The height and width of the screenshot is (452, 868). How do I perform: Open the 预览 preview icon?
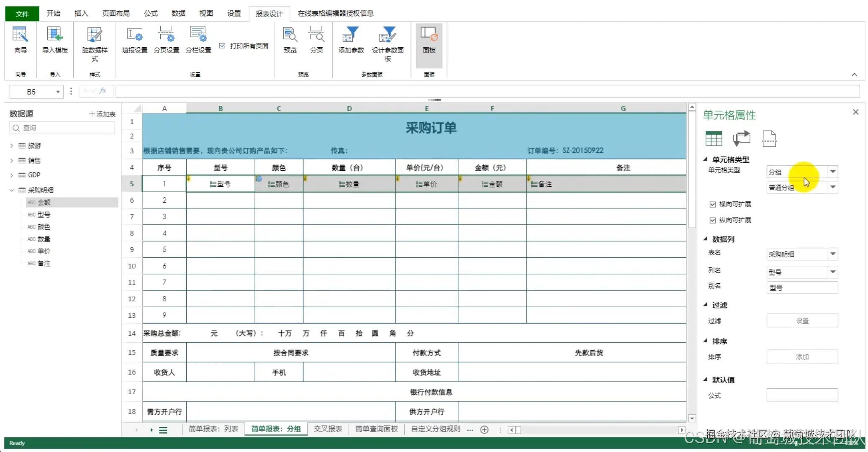(290, 35)
